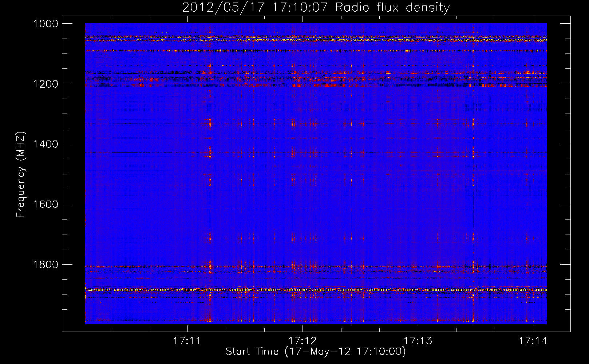Click the "Frequency (MHZ)" axis label
The width and height of the screenshot is (589, 364).
(21, 175)
